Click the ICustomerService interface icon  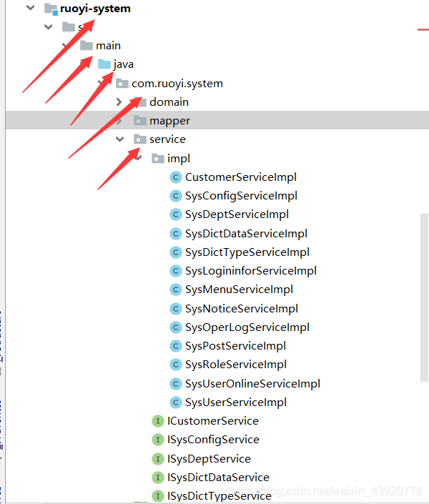click(158, 421)
